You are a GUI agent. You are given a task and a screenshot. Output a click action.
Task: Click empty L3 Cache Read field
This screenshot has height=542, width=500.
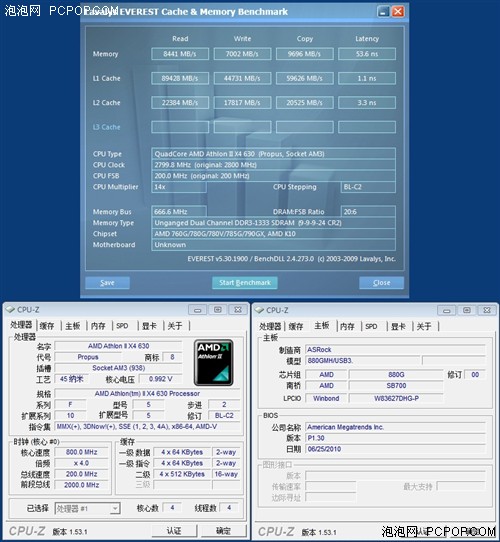180,127
